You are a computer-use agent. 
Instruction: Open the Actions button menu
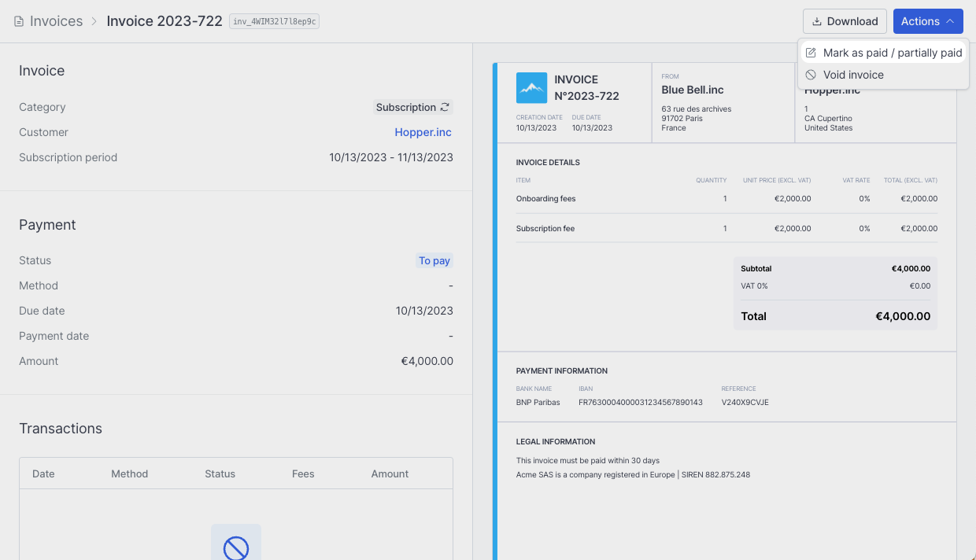point(928,21)
